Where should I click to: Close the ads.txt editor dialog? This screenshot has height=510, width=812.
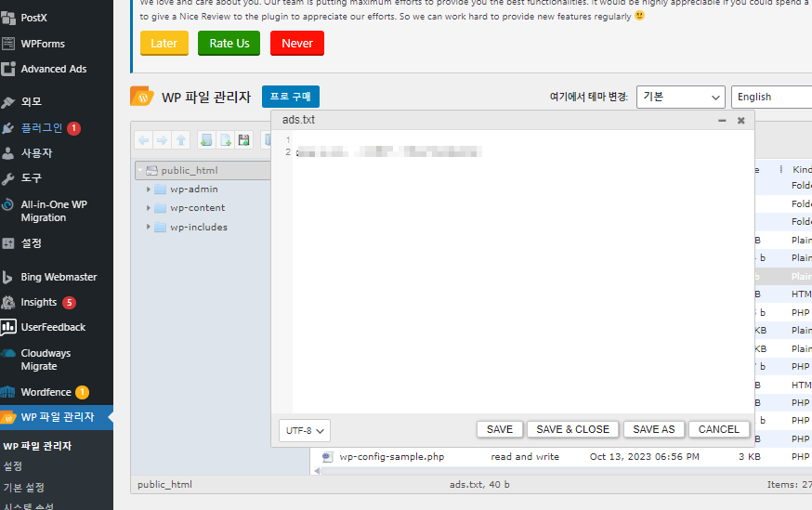(741, 120)
